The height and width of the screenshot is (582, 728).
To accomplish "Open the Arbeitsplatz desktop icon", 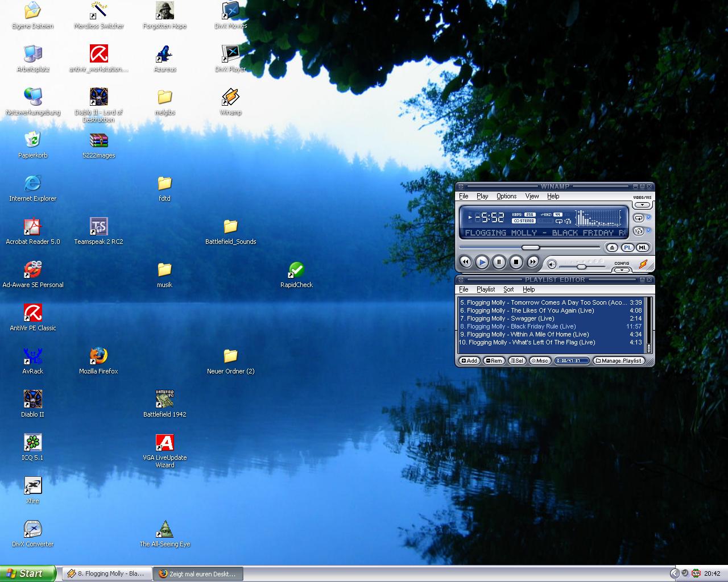I will (33, 59).
